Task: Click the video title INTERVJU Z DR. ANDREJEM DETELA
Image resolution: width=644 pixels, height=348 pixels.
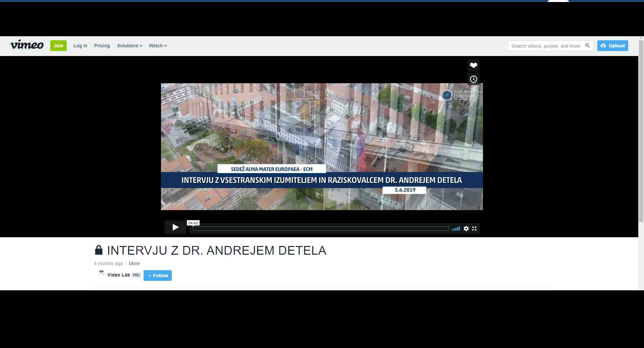Action: tap(217, 250)
